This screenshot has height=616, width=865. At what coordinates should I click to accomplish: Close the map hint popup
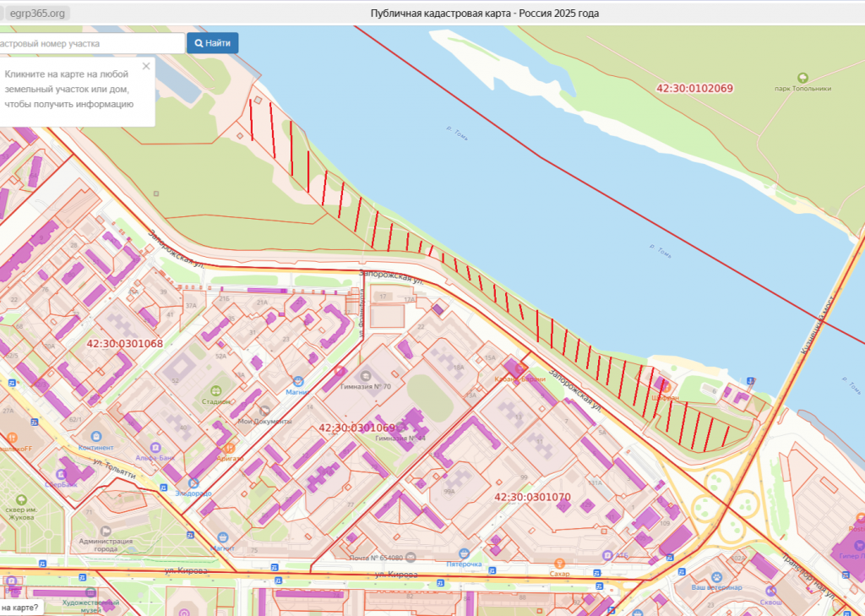[x=146, y=66]
